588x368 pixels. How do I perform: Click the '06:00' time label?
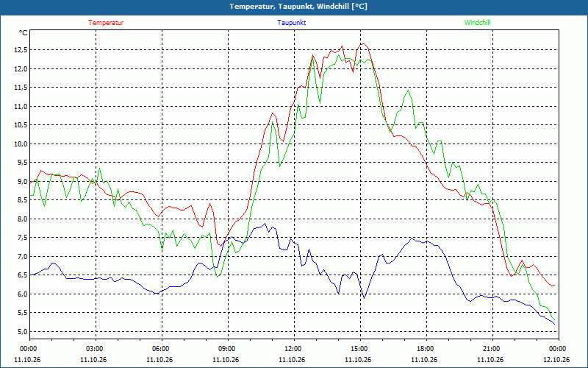point(162,349)
